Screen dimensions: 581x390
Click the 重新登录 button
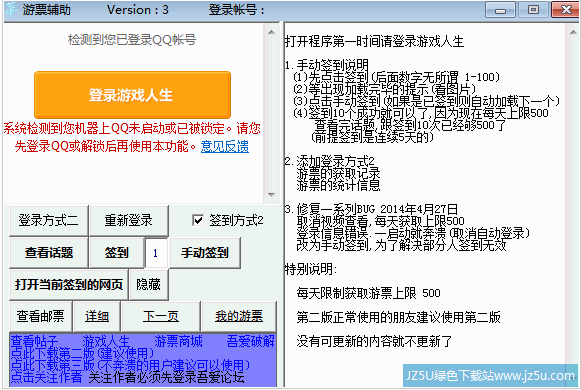pyautogui.click(x=129, y=220)
